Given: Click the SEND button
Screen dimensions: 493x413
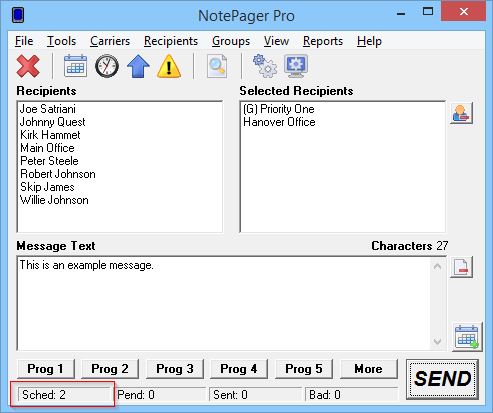Looking at the screenshot, I should (x=442, y=379).
